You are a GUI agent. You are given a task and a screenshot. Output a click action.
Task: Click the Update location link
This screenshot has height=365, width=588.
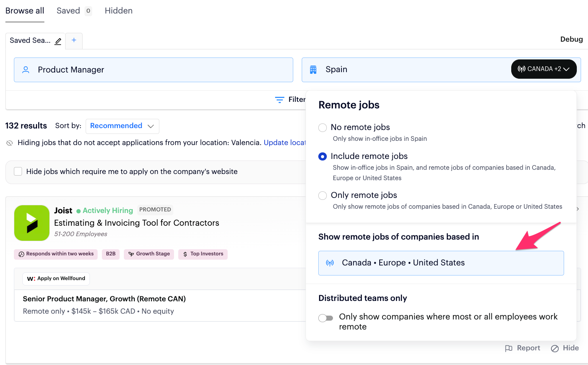[x=285, y=143]
